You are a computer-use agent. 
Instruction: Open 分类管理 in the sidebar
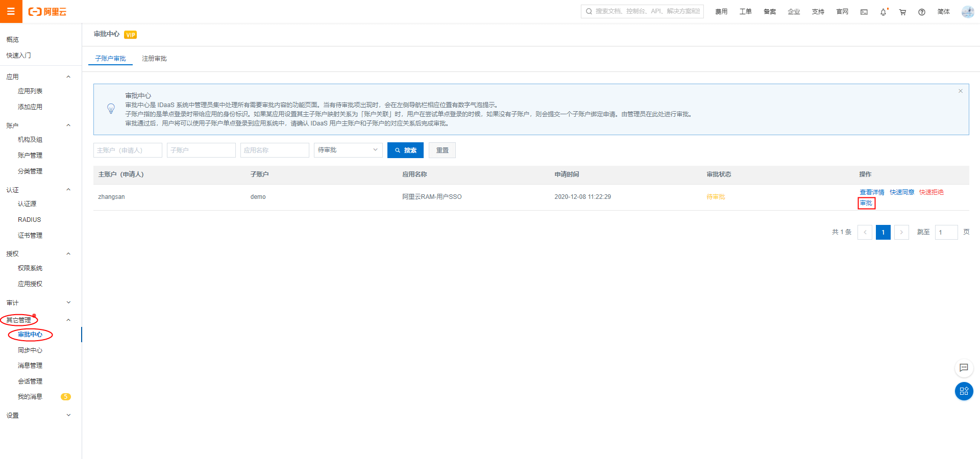(30, 171)
